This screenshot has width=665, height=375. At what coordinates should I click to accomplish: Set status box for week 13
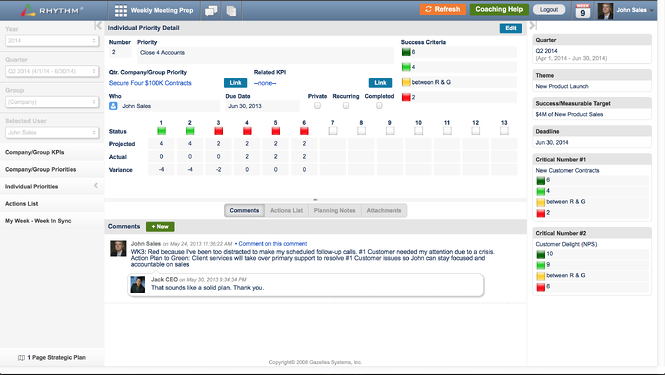pos(504,131)
